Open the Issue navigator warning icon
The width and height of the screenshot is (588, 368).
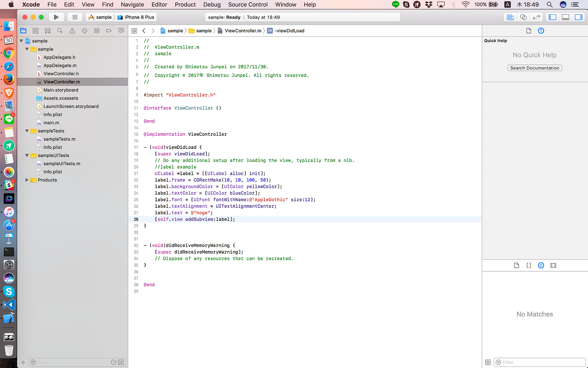(x=72, y=31)
